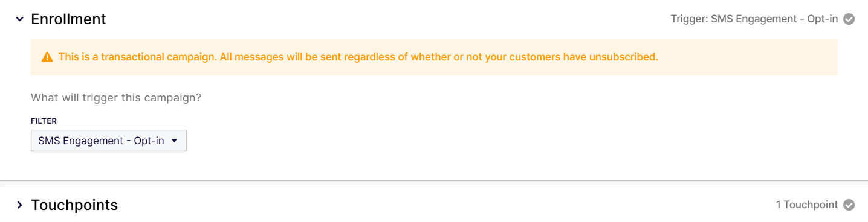
Task: Expand the Touchpoints section chevron
Action: coord(19,205)
